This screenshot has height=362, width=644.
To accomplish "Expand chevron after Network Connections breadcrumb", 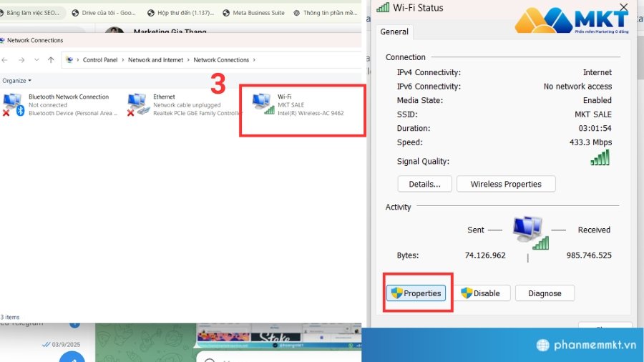I will tap(254, 60).
